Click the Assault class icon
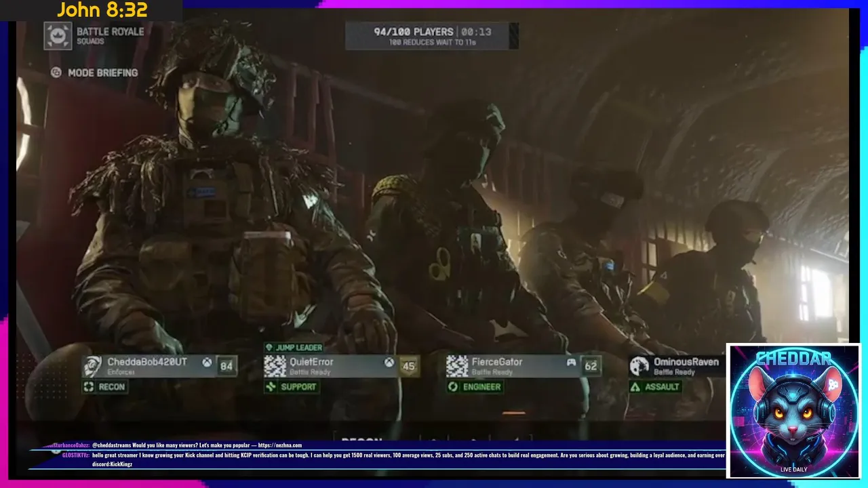The image size is (868, 488). pos(635,386)
